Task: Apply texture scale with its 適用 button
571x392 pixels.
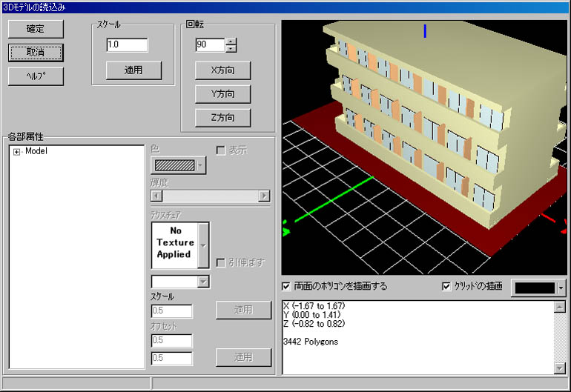Action: (243, 310)
